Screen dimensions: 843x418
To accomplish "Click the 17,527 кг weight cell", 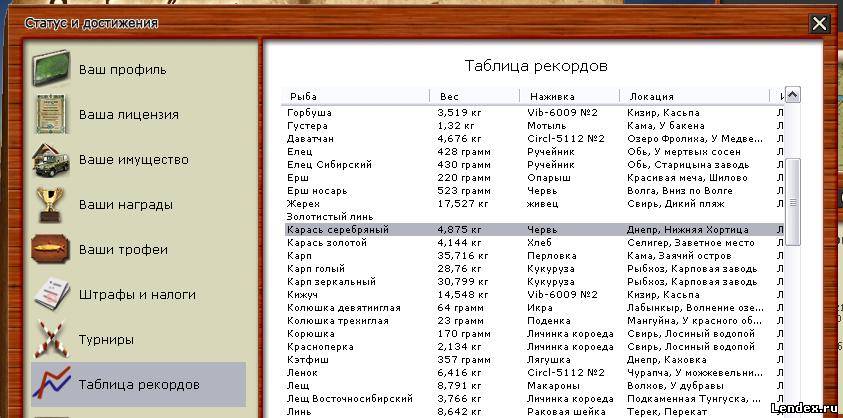I will 463,204.
